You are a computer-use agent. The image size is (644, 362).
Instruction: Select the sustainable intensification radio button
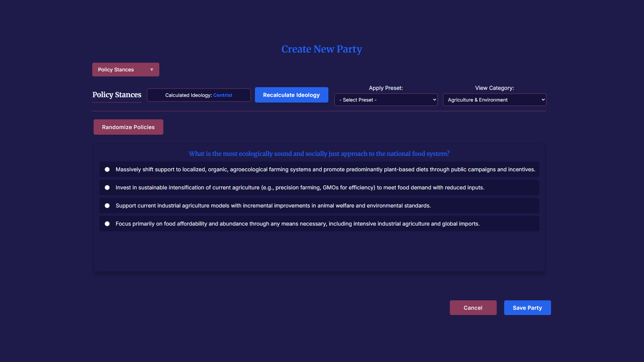(x=107, y=188)
